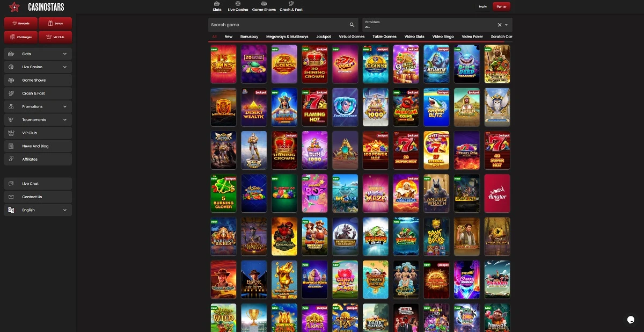Click the Live Chat speech icon
Screen dimensions: 644x332
(11, 184)
